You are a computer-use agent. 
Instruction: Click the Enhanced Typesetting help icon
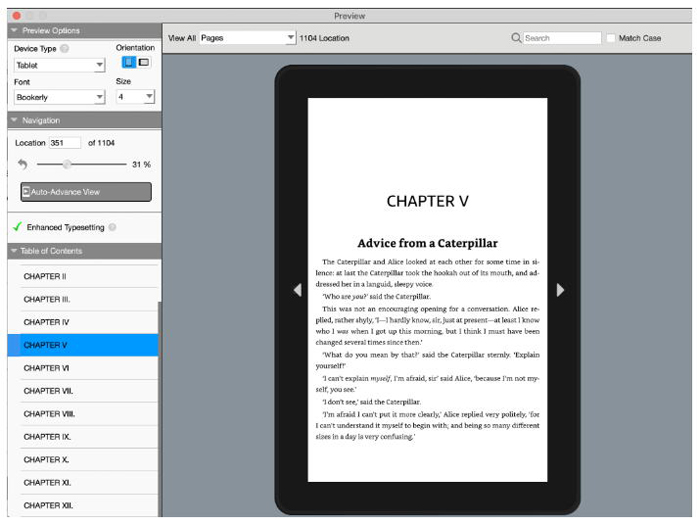pyautogui.click(x=112, y=227)
